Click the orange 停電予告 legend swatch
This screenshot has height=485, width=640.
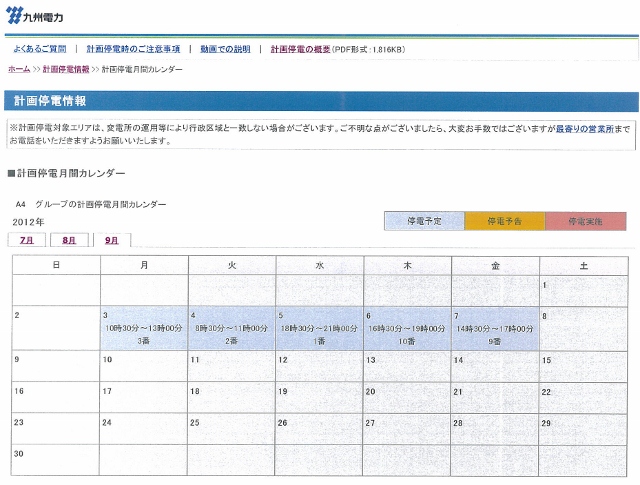504,221
